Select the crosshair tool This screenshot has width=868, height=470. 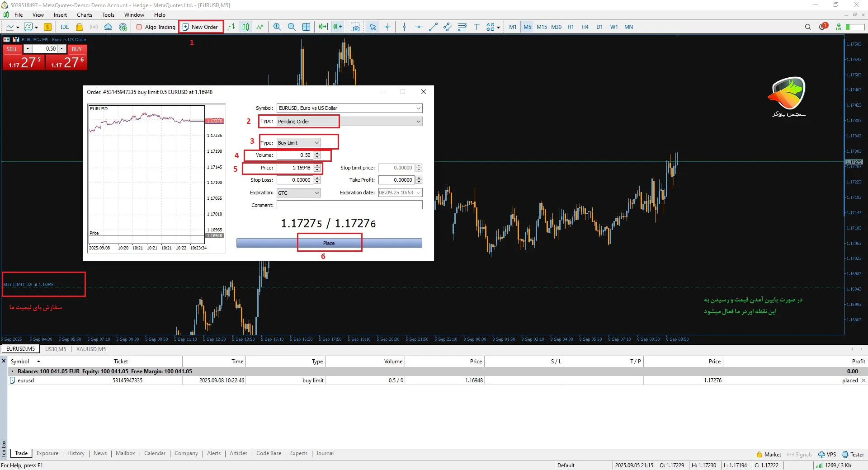(x=387, y=27)
